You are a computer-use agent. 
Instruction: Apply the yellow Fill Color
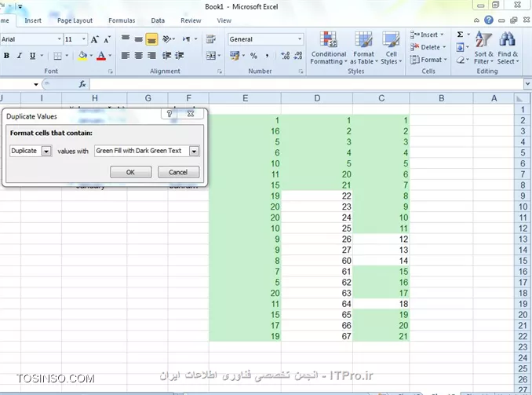coord(82,56)
